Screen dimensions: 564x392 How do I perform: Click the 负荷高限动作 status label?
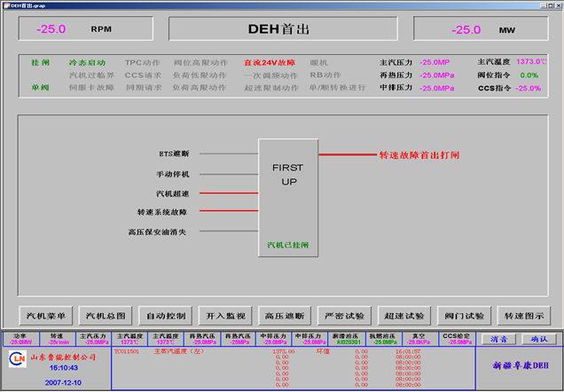point(200,88)
